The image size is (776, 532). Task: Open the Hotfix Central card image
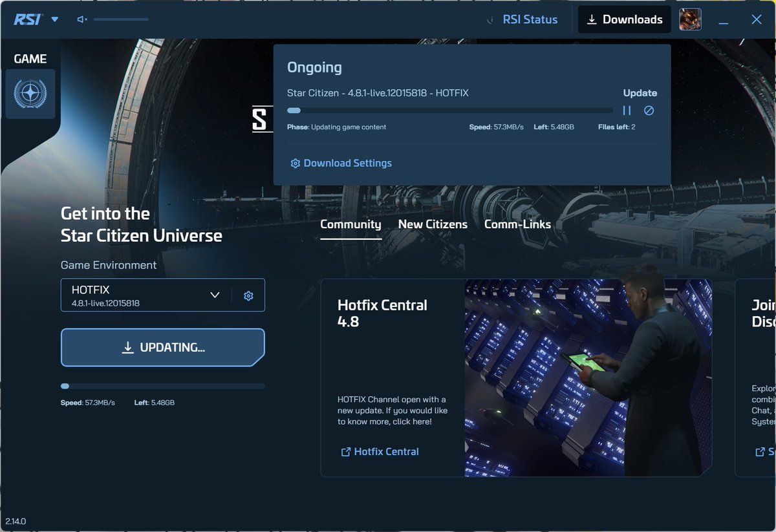(588, 378)
